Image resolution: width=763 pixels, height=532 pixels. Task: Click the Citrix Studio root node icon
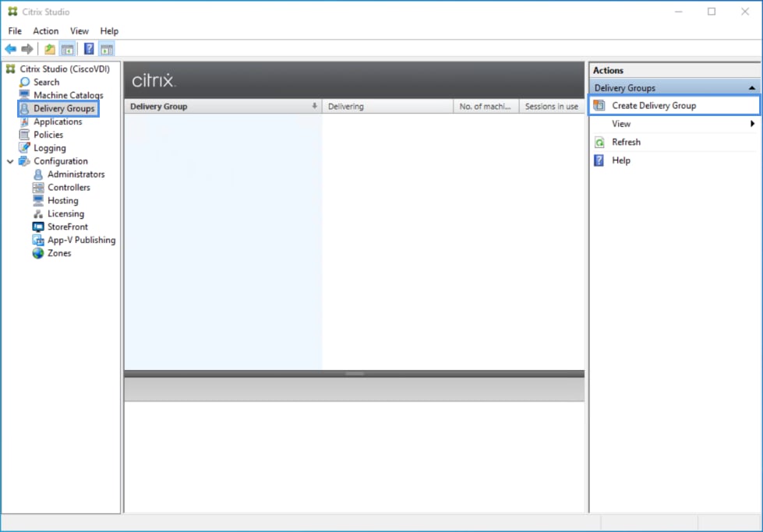[x=11, y=69]
